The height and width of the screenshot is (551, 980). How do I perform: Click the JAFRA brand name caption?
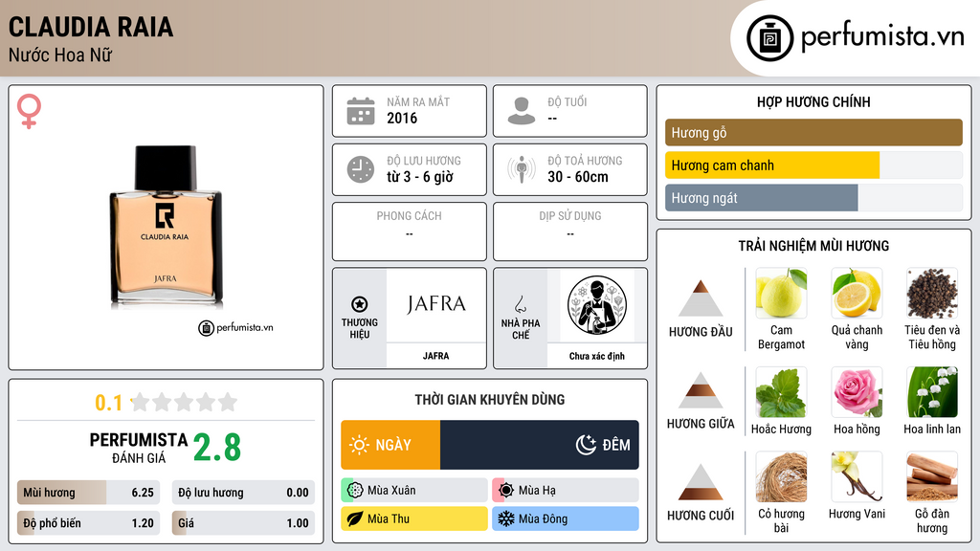click(435, 356)
